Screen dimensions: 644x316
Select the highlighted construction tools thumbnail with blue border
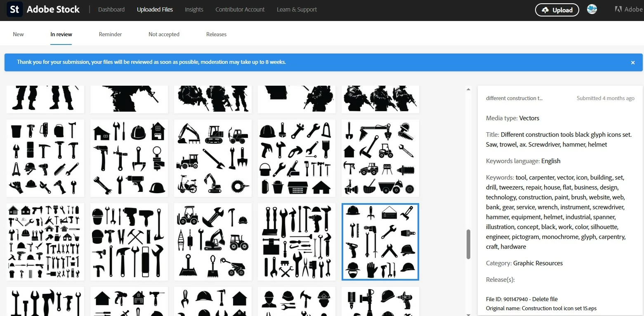380,242
